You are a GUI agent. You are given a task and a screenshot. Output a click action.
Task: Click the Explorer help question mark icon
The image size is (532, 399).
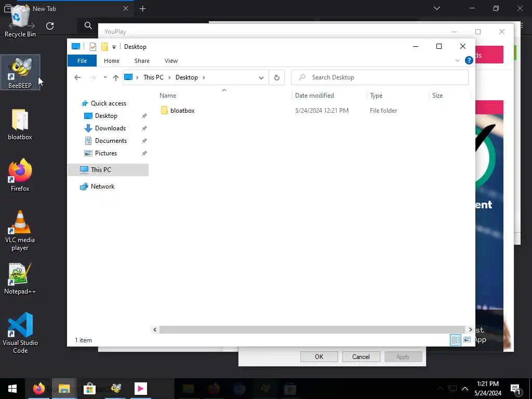click(469, 60)
